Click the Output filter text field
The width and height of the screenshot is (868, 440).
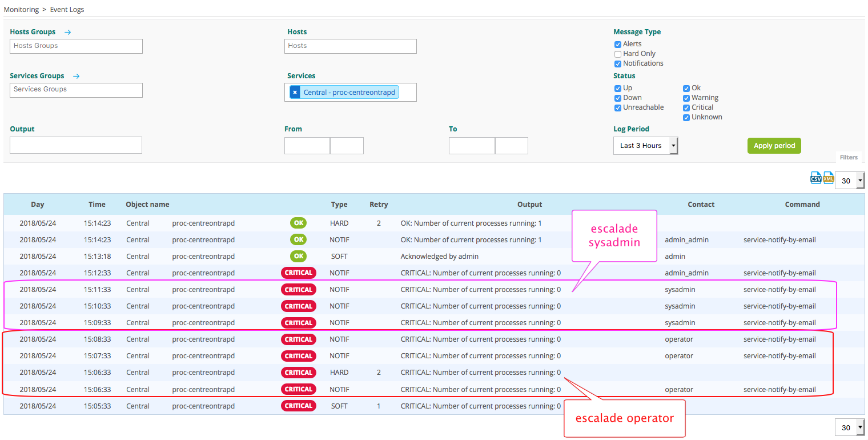click(x=76, y=145)
